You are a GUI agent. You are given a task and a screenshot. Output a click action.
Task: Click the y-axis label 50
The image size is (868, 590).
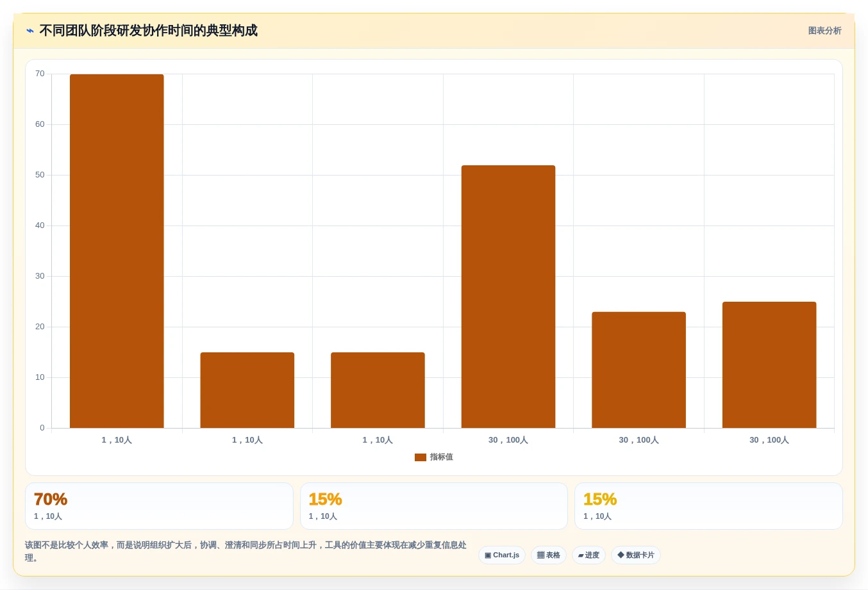[x=40, y=175]
